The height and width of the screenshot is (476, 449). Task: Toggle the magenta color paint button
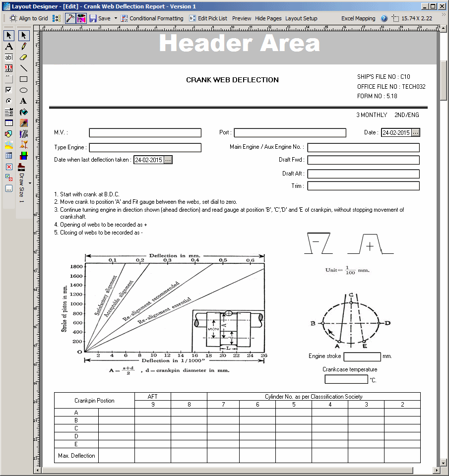[81, 18]
